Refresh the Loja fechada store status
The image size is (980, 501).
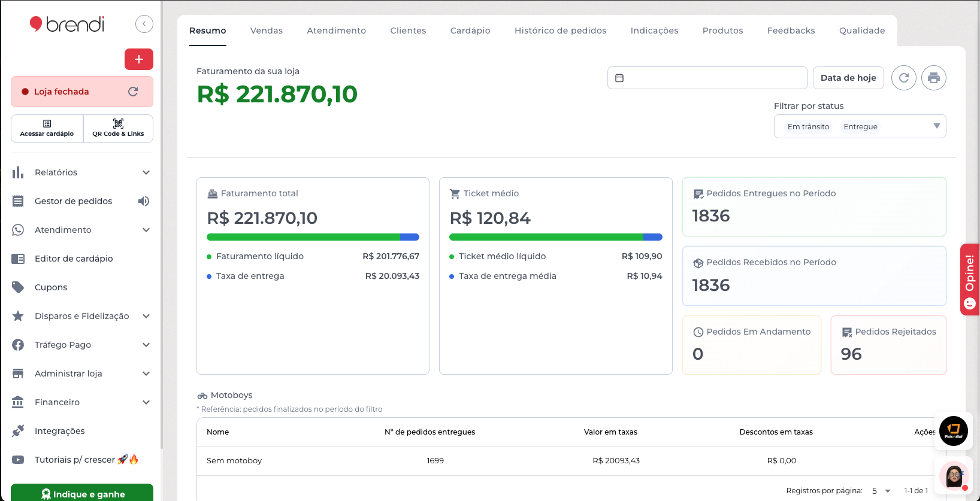(x=133, y=92)
